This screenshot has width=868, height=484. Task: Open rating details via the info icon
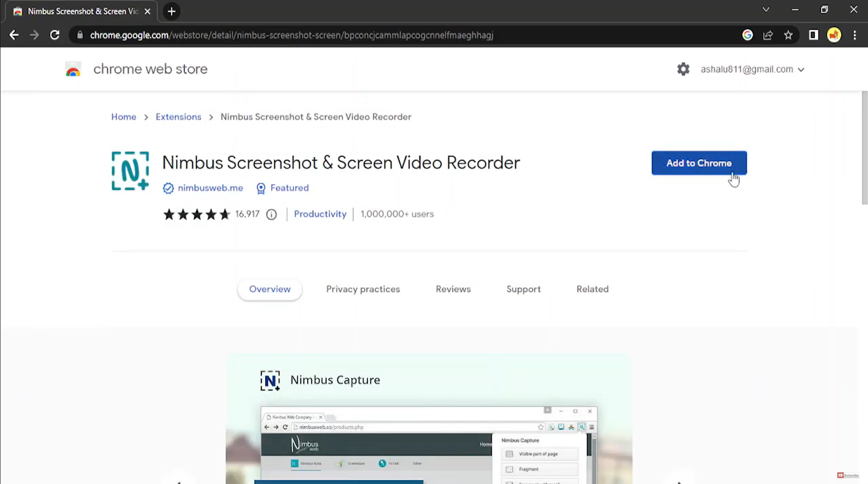coord(271,215)
